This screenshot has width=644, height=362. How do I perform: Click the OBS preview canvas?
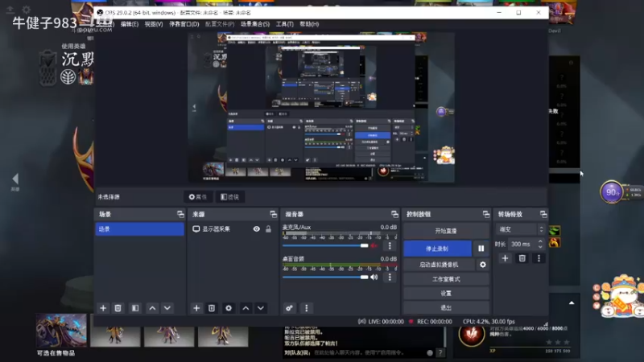pyautogui.click(x=321, y=108)
